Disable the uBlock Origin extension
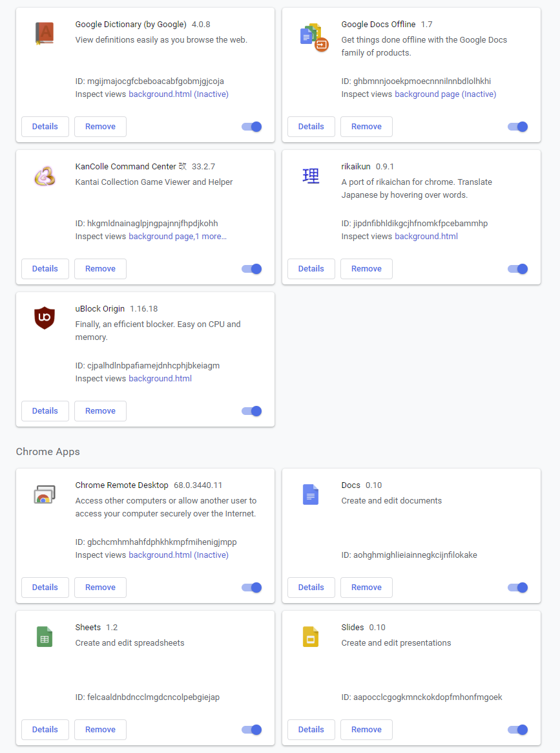 click(x=251, y=411)
